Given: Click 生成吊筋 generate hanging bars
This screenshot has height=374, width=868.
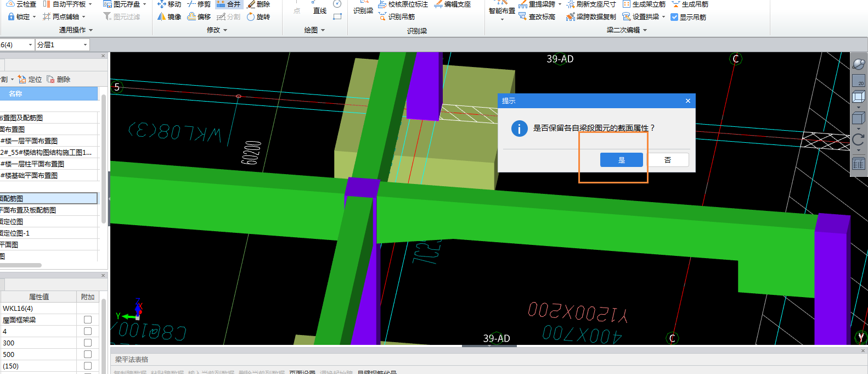Looking at the screenshot, I should (x=690, y=4).
